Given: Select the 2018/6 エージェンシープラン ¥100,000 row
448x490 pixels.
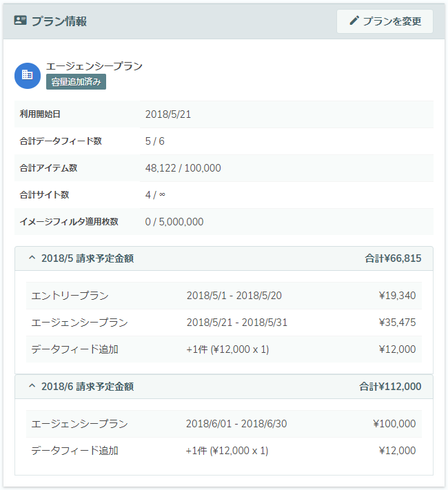Looking at the screenshot, I should click(224, 424).
